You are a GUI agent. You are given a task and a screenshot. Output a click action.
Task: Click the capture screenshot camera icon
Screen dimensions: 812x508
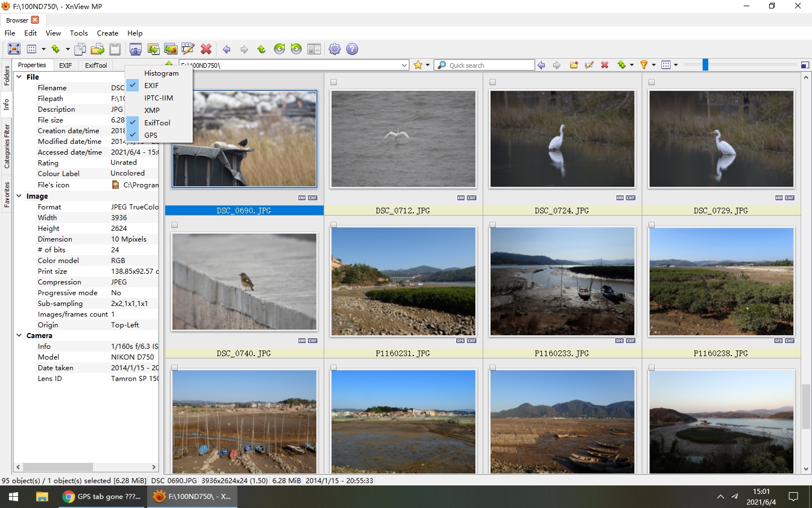click(135, 49)
